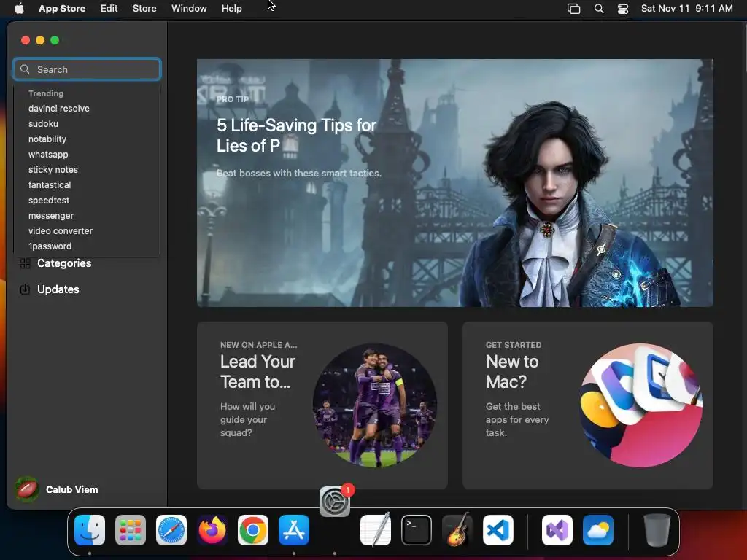Select trending search davinci resolve

(x=59, y=109)
